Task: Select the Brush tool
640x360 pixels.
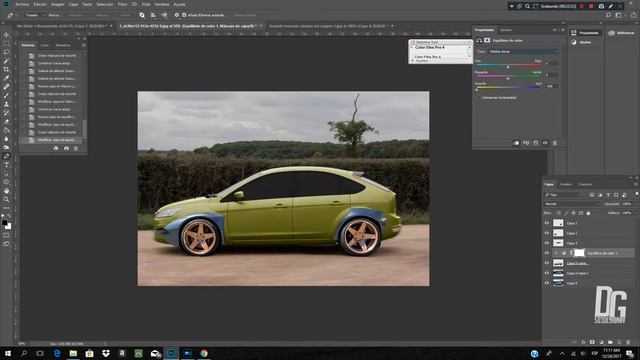Action: pos(7,96)
